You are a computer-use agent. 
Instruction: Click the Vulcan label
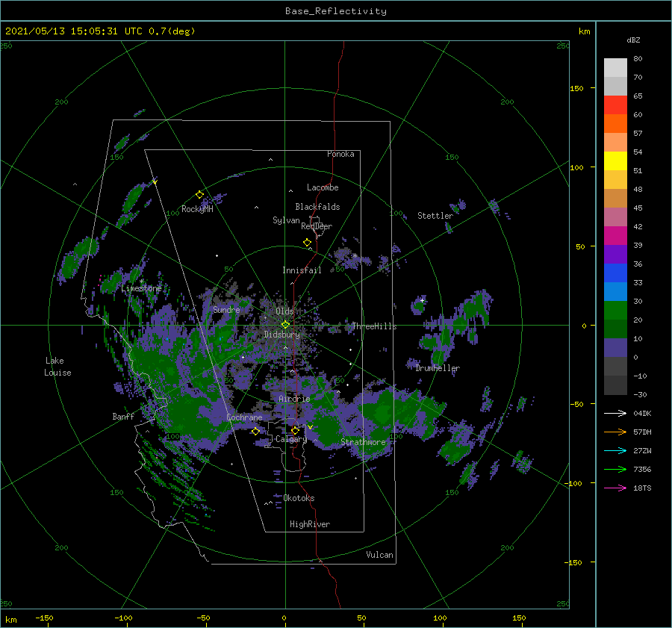379,555
